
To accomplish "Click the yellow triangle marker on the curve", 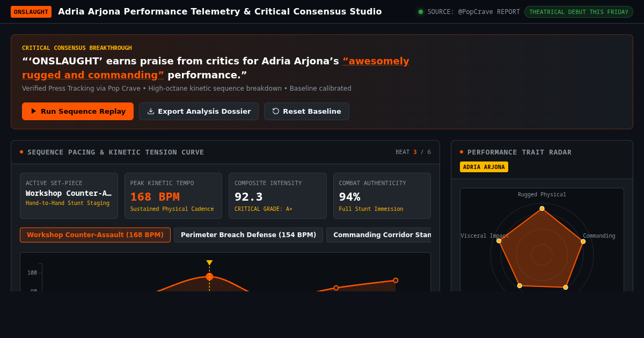I will click(209, 263).
